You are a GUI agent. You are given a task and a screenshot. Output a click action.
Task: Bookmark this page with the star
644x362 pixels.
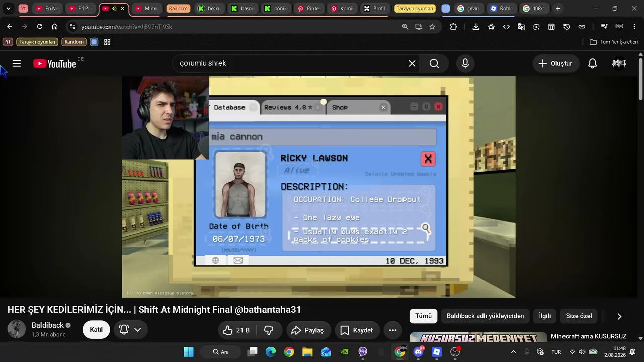432,27
